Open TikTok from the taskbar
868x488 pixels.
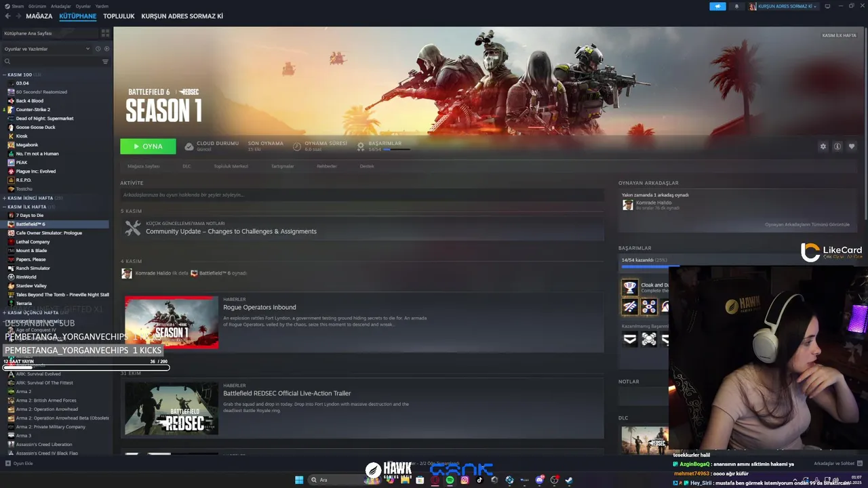(479, 480)
